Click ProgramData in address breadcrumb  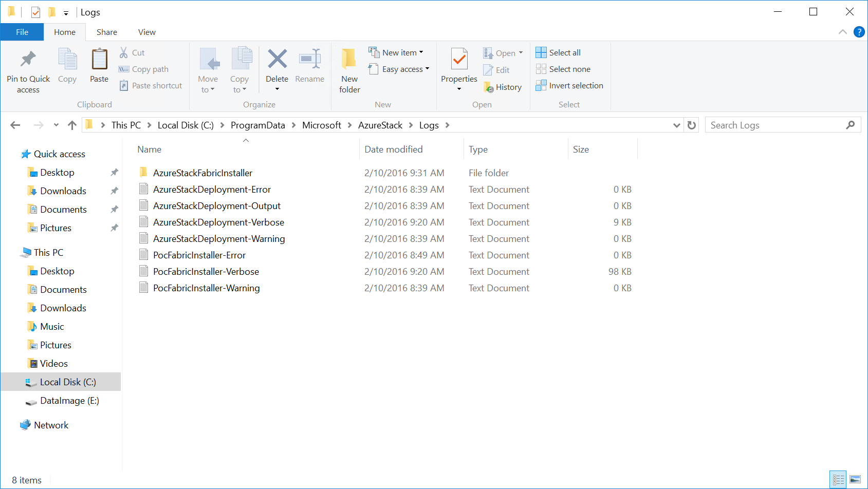257,125
